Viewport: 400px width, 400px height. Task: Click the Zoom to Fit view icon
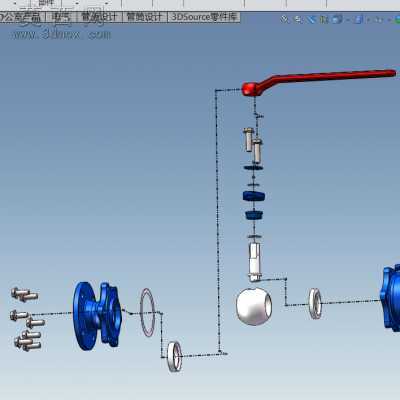[x=285, y=19]
